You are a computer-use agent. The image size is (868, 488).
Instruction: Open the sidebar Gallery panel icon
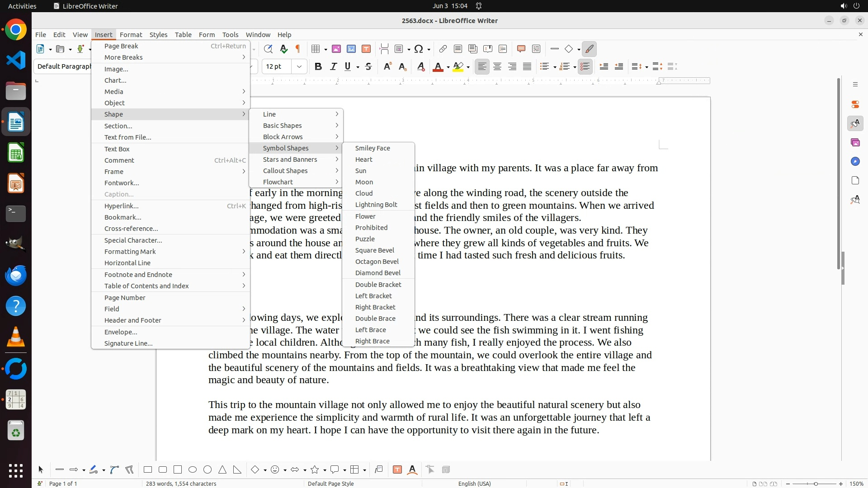855,143
